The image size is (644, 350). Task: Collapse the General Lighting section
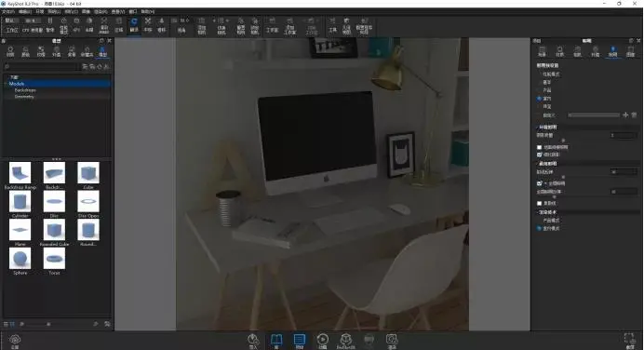(538, 164)
